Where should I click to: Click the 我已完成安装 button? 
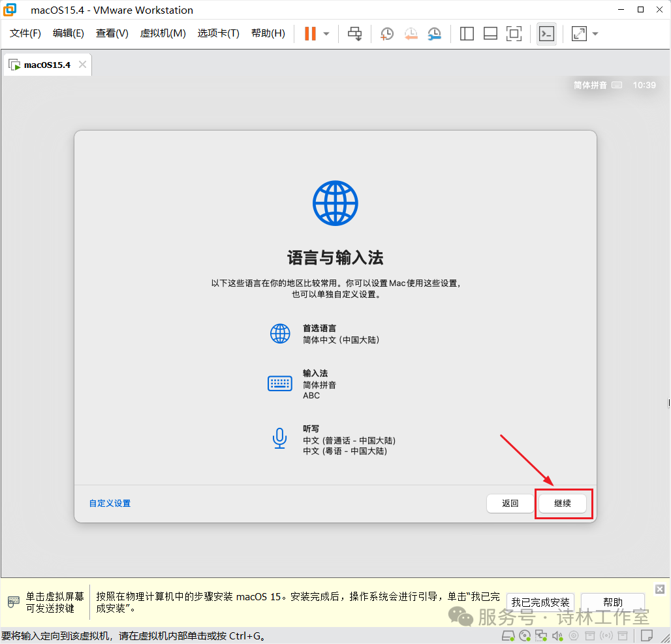pyautogui.click(x=540, y=602)
